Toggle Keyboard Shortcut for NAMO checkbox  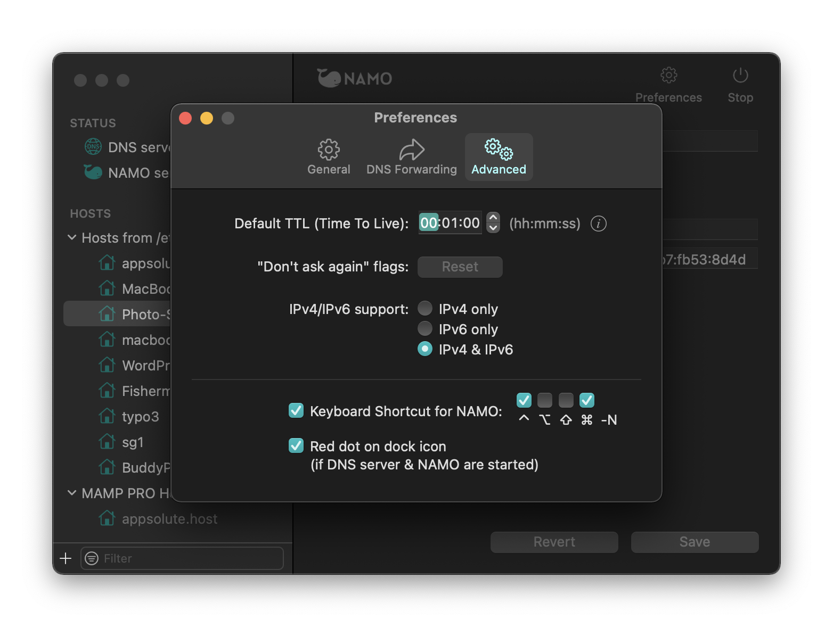[296, 410]
